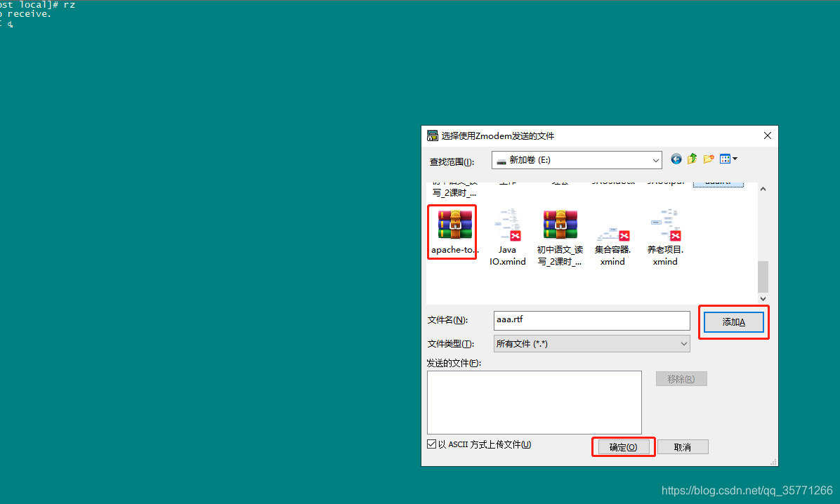Click the 移除 button
Viewport: 840px width, 504px height.
point(681,379)
